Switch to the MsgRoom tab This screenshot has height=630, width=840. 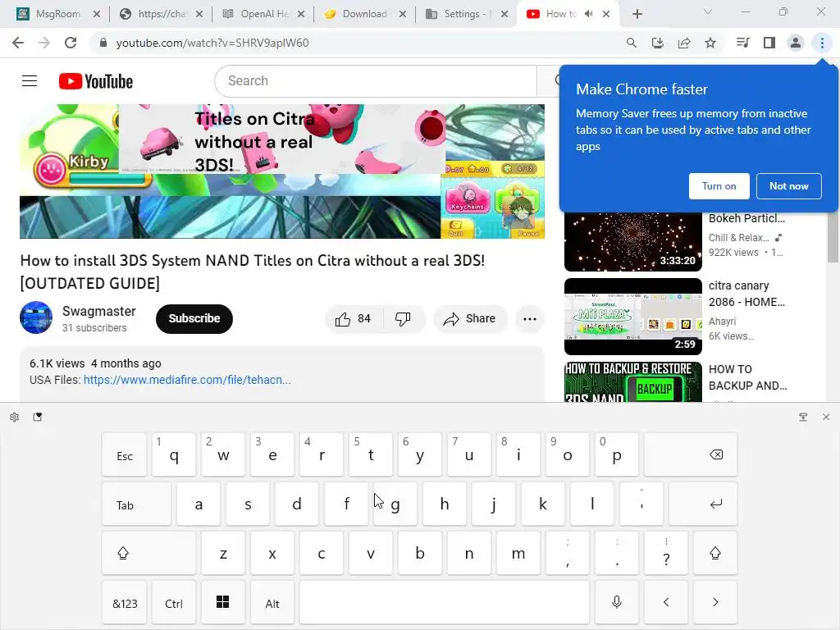point(58,14)
